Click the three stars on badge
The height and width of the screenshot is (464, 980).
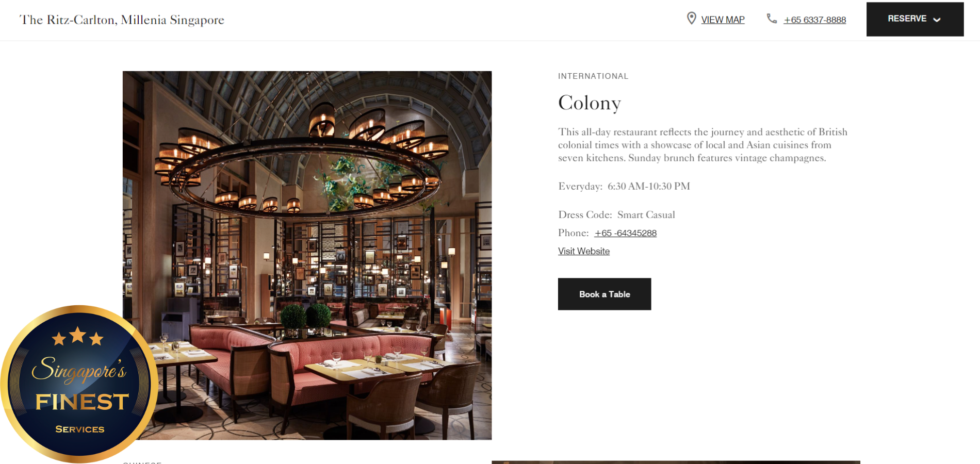[x=78, y=336]
